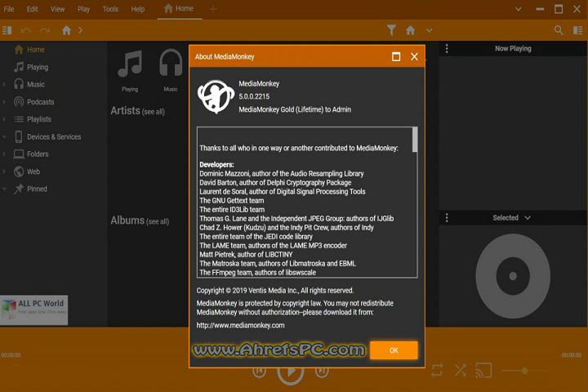This screenshot has width=588, height=392.
Task: Click the Developers: heading in credits
Action: pyautogui.click(x=216, y=165)
